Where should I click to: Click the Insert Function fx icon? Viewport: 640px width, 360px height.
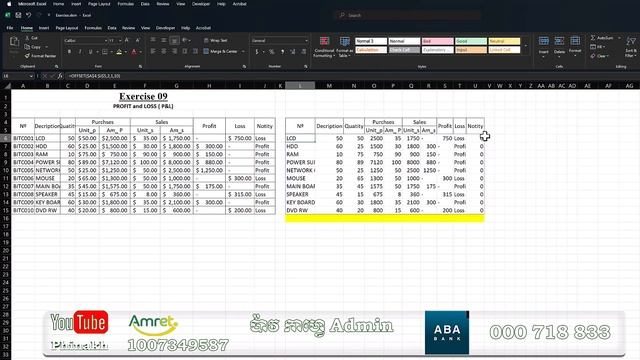[x=60, y=76]
